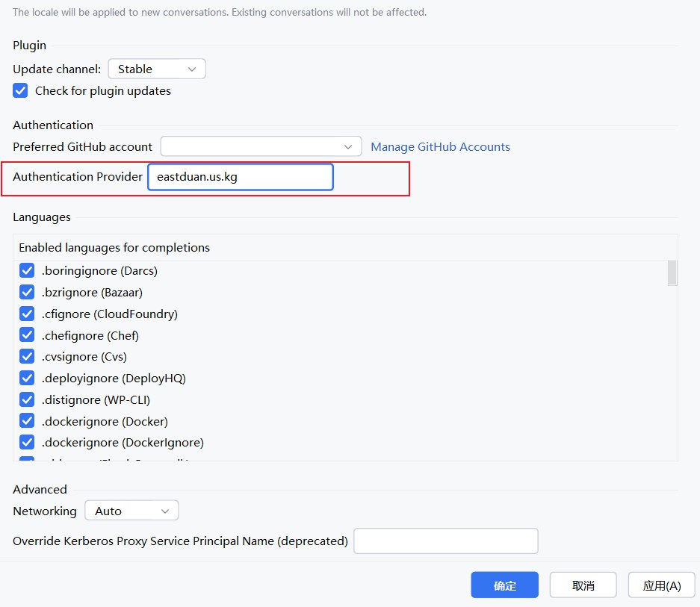Click the Kerberos Proxy Service Principal Name field
The height and width of the screenshot is (607, 700).
tap(445, 541)
